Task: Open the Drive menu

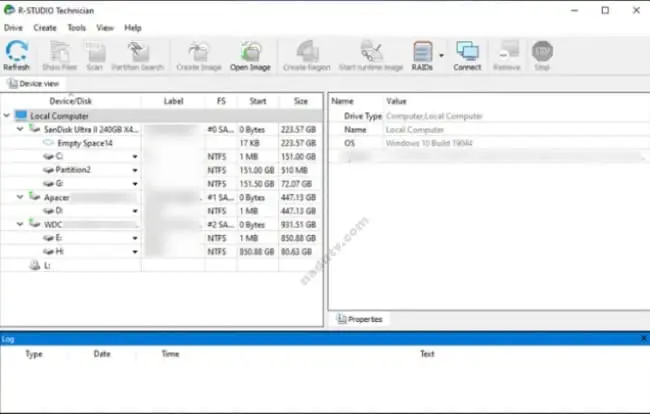Action: 13,28
